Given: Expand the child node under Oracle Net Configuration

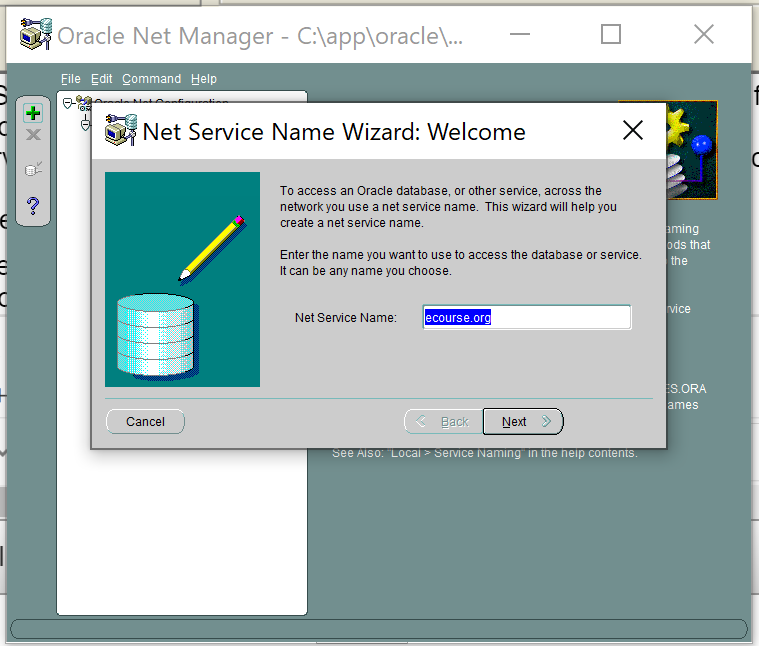Looking at the screenshot, I should (85, 124).
